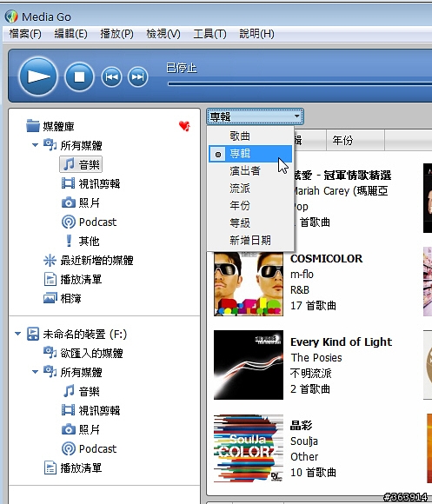
Task: Click the red heart icon beside 媒體庫
Action: click(184, 126)
